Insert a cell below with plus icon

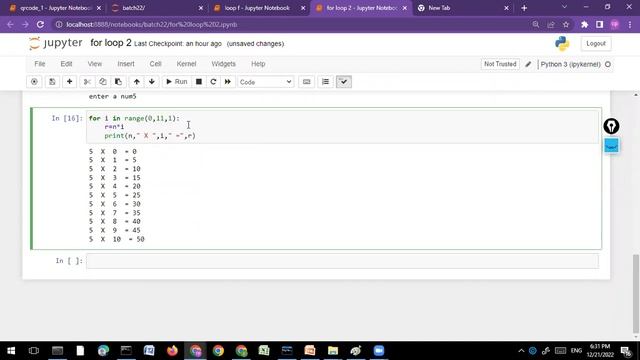(69, 82)
